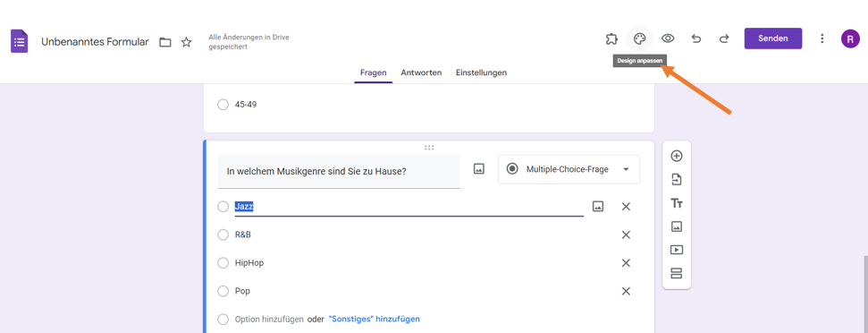Select the 45-49 radio button
This screenshot has width=868, height=333.
(x=223, y=104)
